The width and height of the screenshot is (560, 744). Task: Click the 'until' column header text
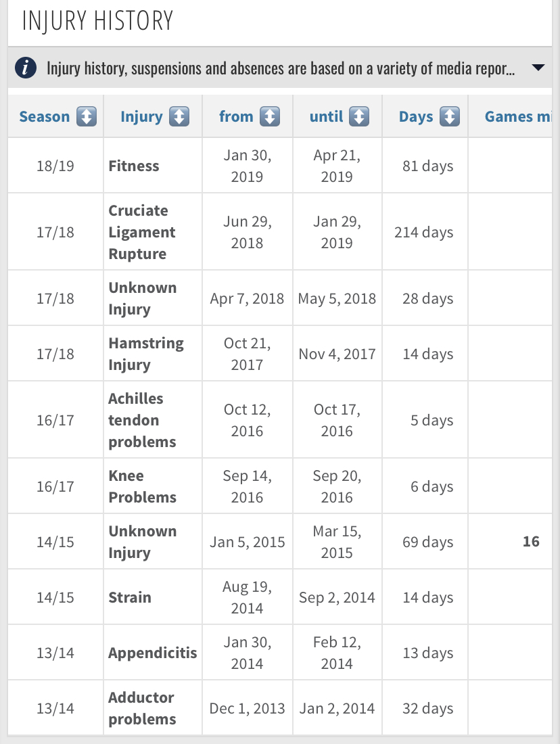326,117
